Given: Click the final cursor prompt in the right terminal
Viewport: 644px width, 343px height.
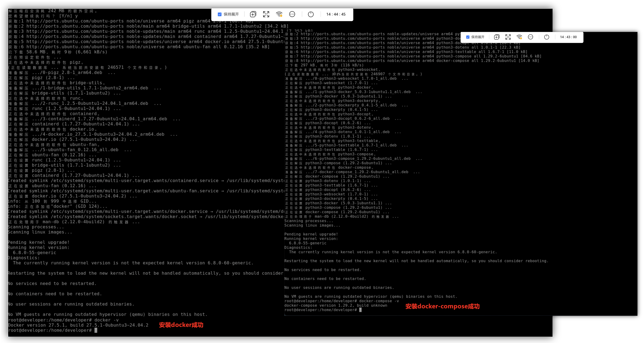Looking at the screenshot, I should tap(323, 310).
